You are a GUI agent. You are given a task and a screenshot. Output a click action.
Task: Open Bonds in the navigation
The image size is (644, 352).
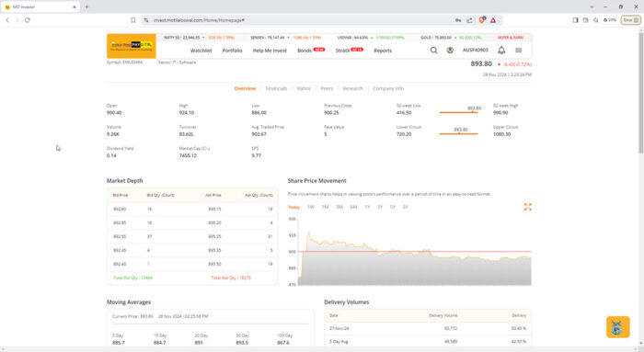click(305, 51)
